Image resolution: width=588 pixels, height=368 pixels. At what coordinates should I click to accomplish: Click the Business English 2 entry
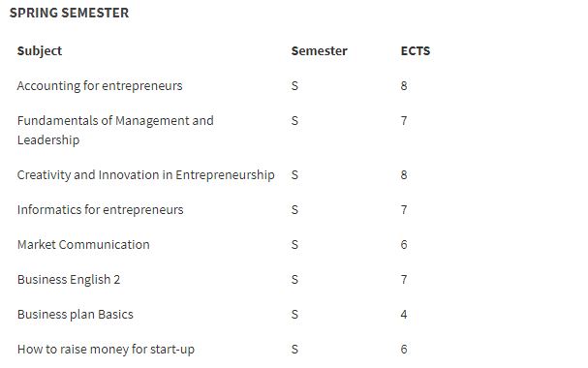(69, 280)
